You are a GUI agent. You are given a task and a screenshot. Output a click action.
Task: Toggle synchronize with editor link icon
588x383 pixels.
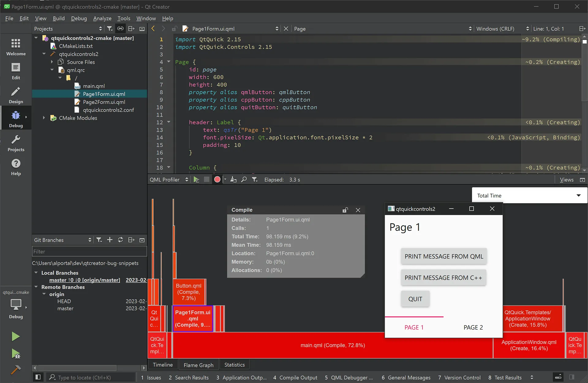(120, 28)
